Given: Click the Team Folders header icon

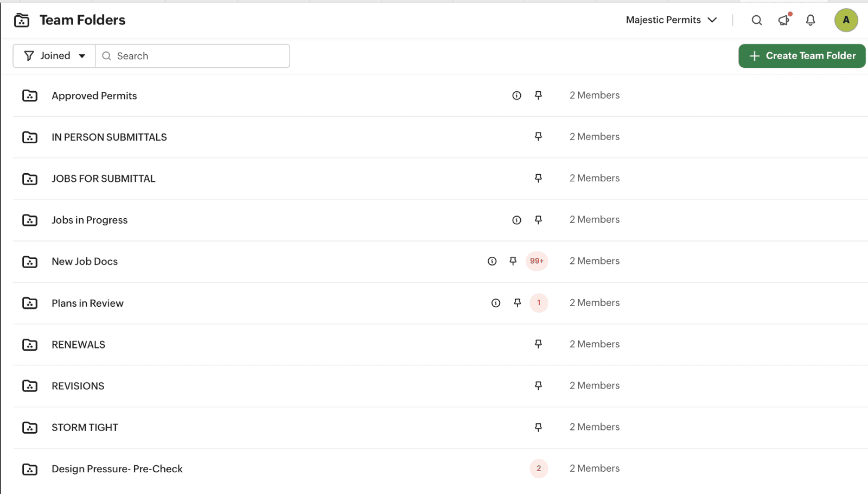Looking at the screenshot, I should coord(22,20).
